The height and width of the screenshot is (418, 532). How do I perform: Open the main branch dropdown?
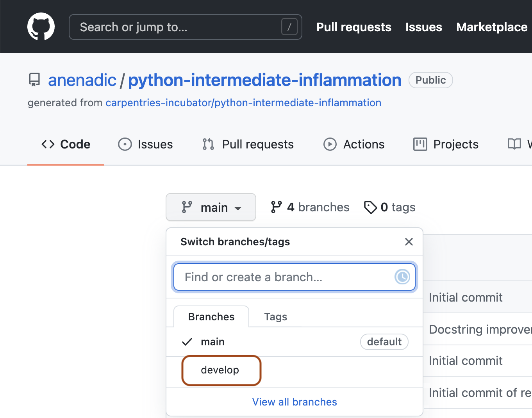[211, 207]
